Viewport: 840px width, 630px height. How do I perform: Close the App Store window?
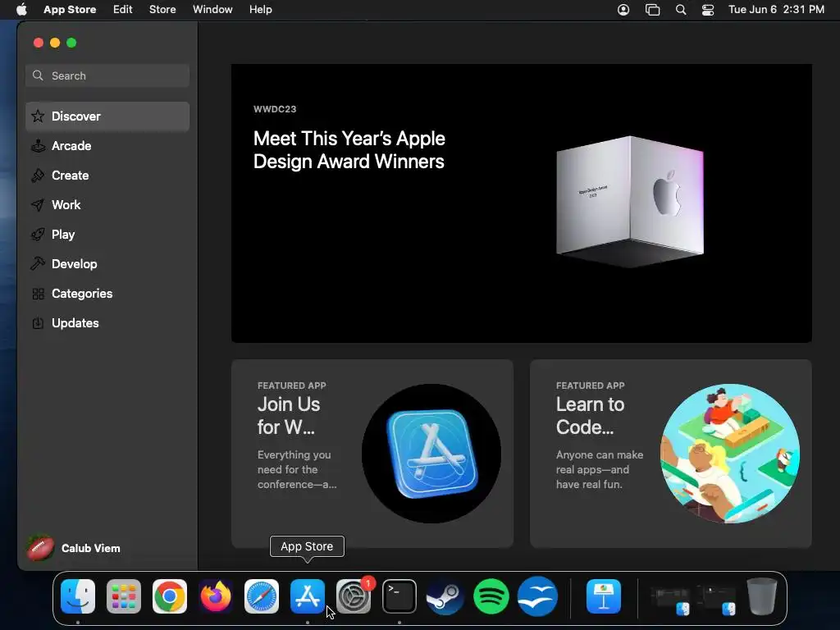[x=38, y=43]
